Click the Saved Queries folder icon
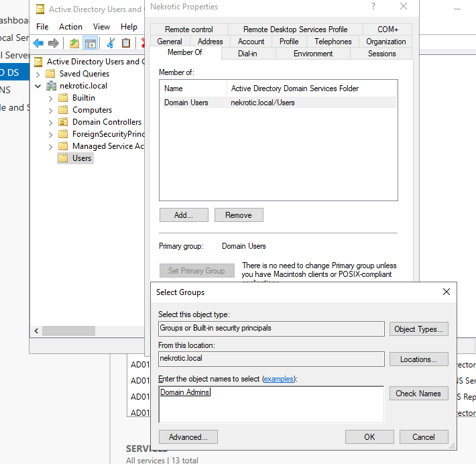This screenshot has height=464, width=476. [x=50, y=74]
